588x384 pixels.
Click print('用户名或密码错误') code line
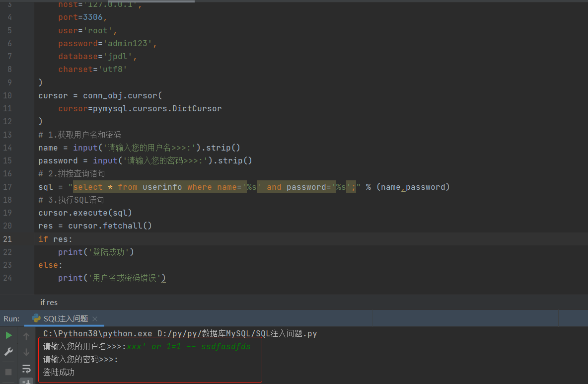112,278
